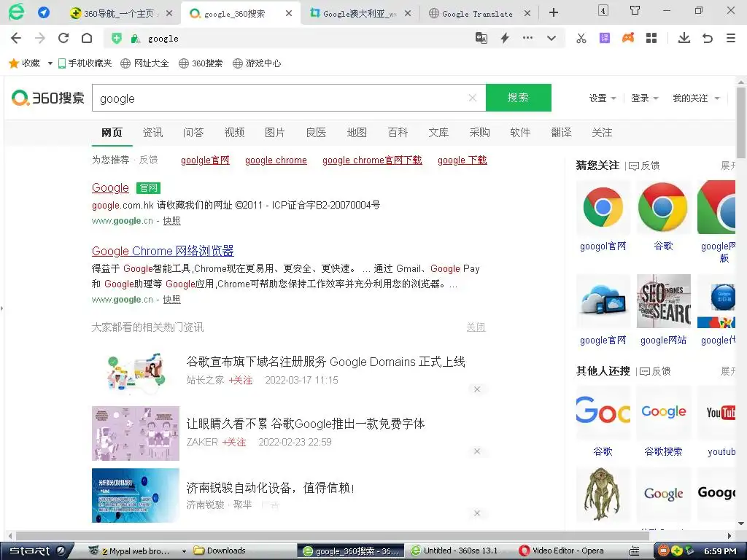Open the orange game controller icon
The image size is (747, 560).
click(628, 38)
